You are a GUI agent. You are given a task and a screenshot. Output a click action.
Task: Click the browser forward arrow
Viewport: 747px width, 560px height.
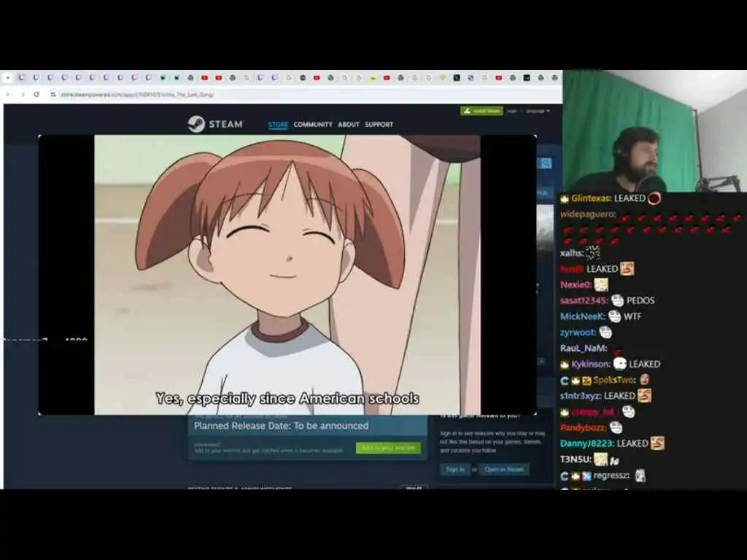tap(23, 95)
